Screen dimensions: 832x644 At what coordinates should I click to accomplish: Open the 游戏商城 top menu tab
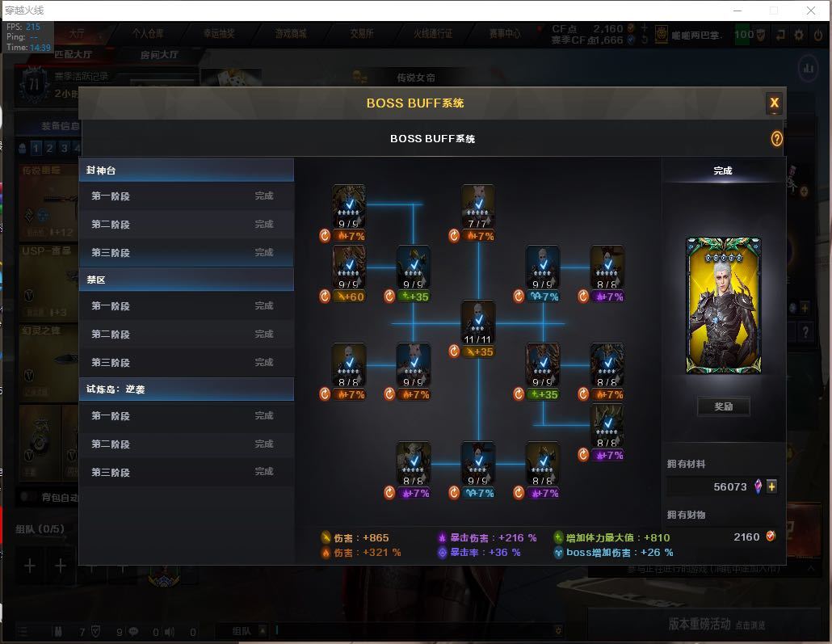click(290, 33)
